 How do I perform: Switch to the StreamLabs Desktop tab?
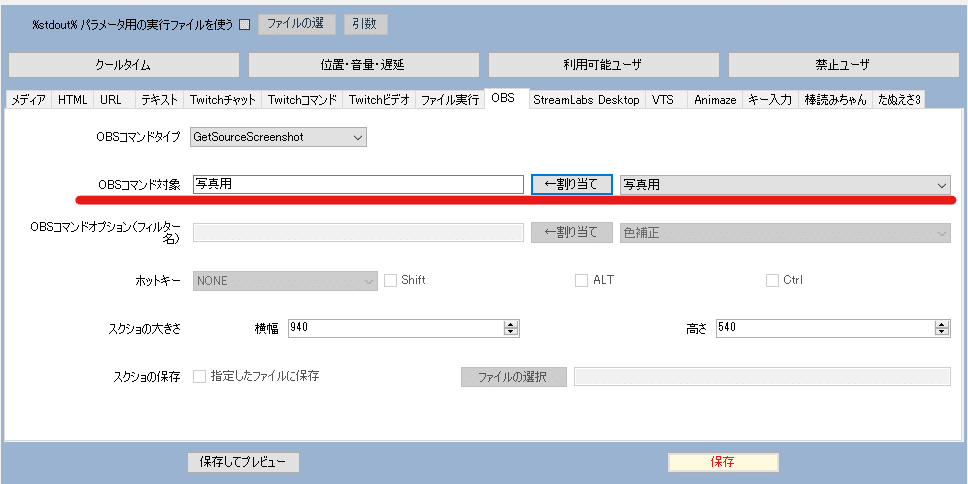click(586, 100)
